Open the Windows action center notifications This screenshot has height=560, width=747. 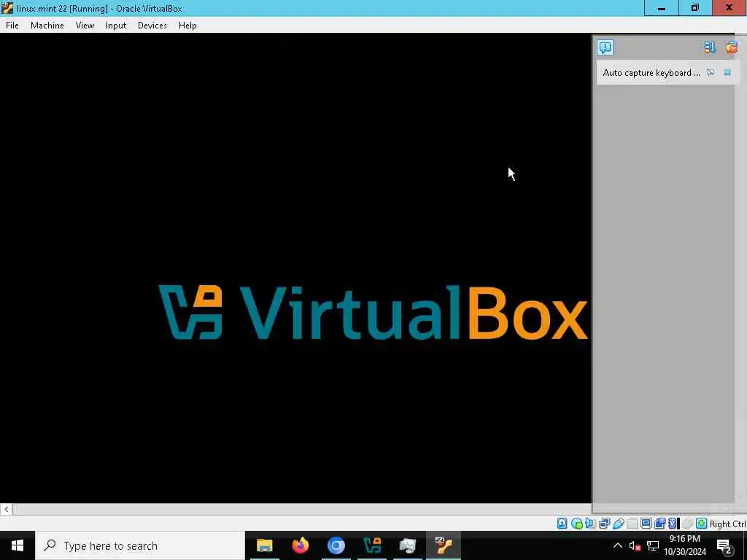point(724,545)
